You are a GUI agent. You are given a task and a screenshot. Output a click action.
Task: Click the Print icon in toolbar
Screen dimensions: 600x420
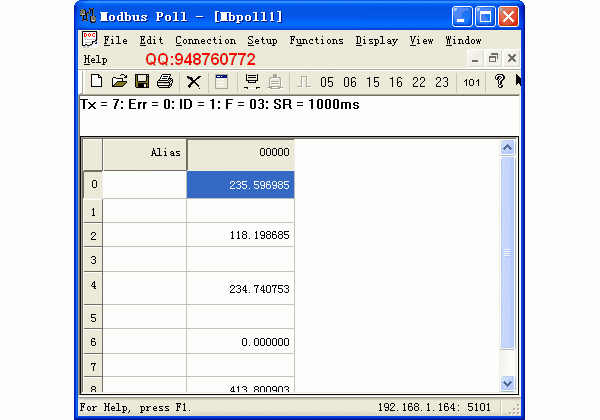pyautogui.click(x=164, y=82)
